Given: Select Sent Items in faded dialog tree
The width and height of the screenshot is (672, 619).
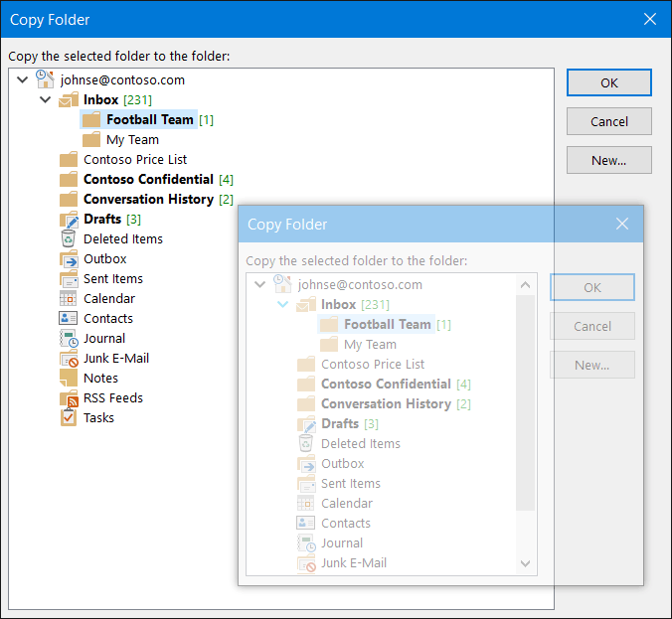Looking at the screenshot, I should pos(351,484).
